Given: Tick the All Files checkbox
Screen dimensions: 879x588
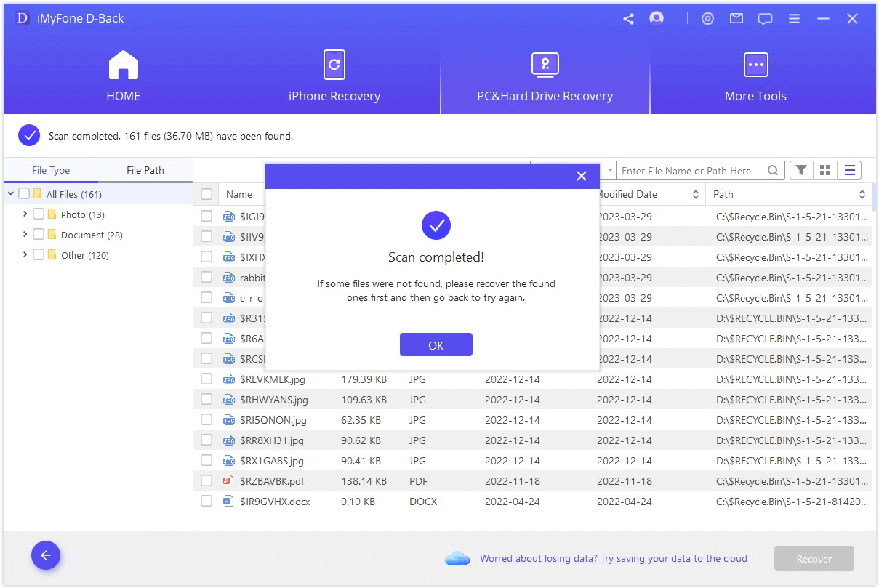Looking at the screenshot, I should (x=24, y=194).
